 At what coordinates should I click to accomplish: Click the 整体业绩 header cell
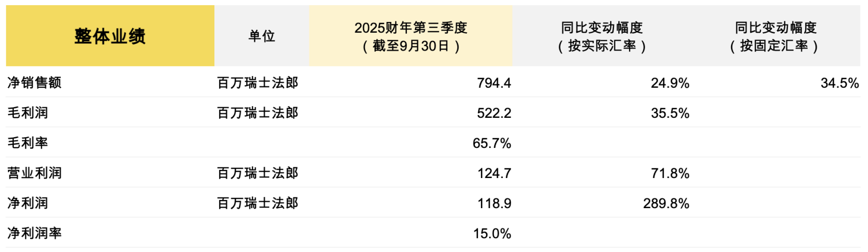110,36
